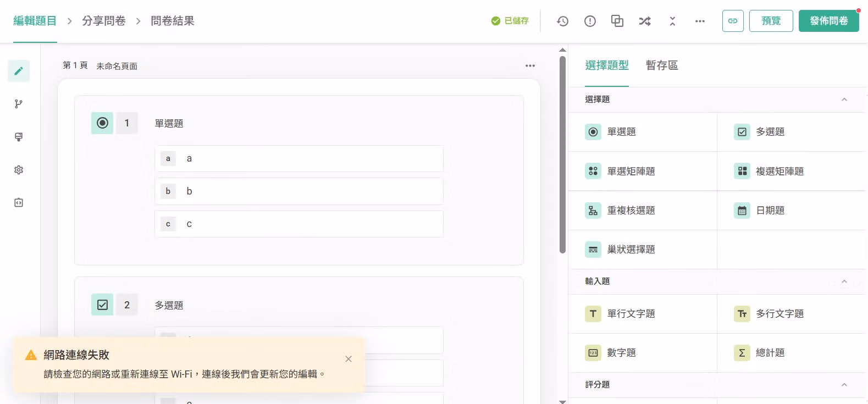The image size is (868, 404).
Task: Collapse the 選擇題 section
Action: tap(844, 99)
